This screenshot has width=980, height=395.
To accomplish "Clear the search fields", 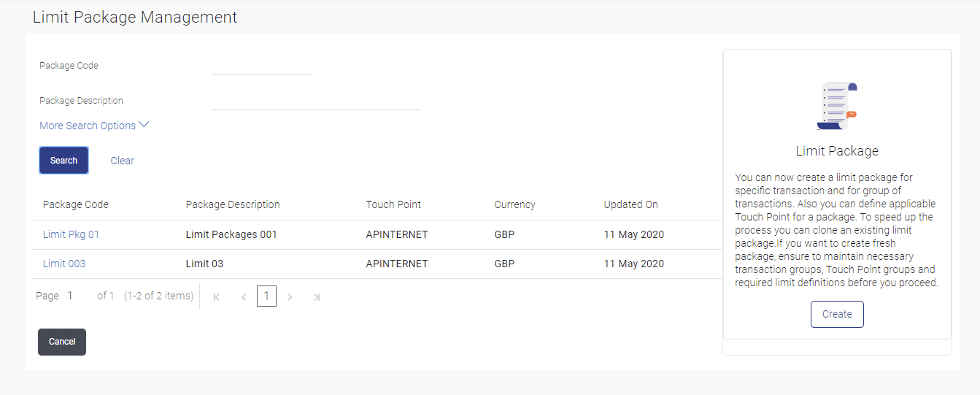I will point(123,161).
